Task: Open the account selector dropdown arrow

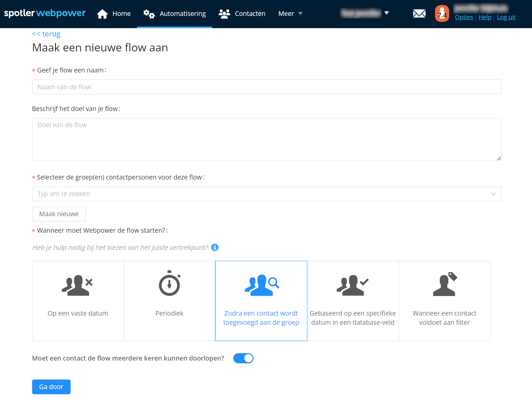Action: [386, 13]
